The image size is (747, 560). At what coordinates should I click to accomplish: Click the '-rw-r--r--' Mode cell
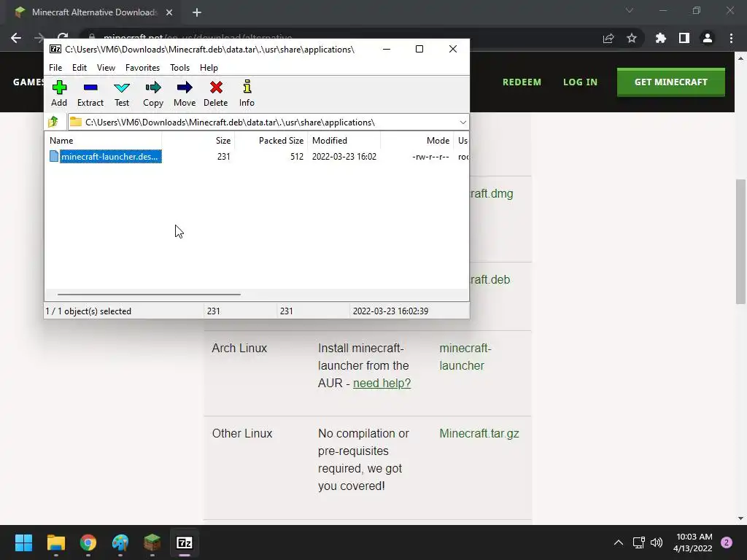(430, 156)
